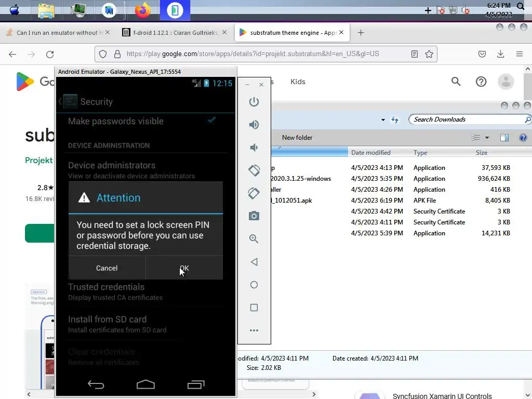Tap Android recent apps navigation key
The width and height of the screenshot is (532, 399).
pos(196,384)
